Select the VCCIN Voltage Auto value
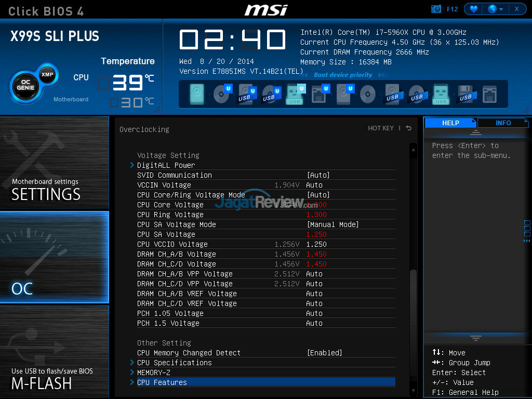 (x=314, y=185)
